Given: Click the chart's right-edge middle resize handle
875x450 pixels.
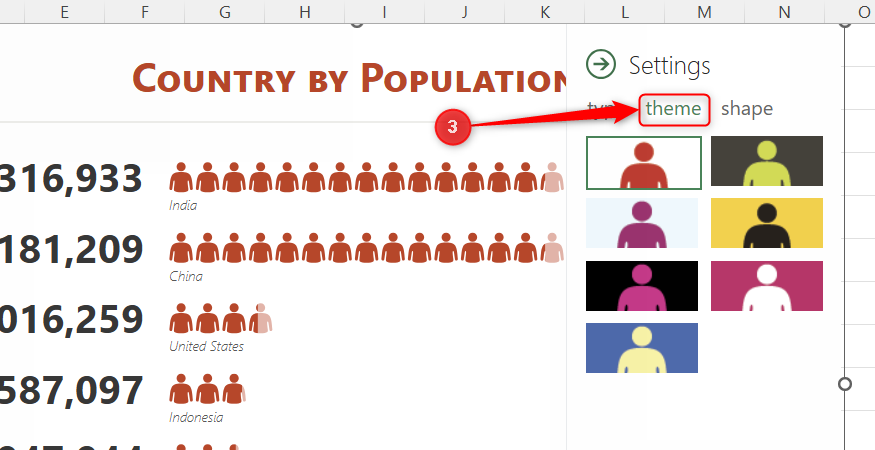Looking at the screenshot, I should pyautogui.click(x=845, y=384).
